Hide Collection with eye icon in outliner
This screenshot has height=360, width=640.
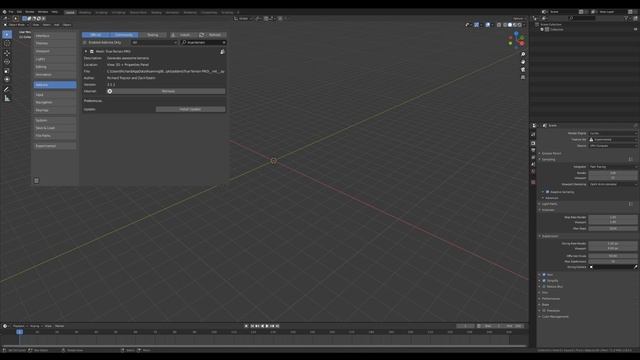(635, 29)
